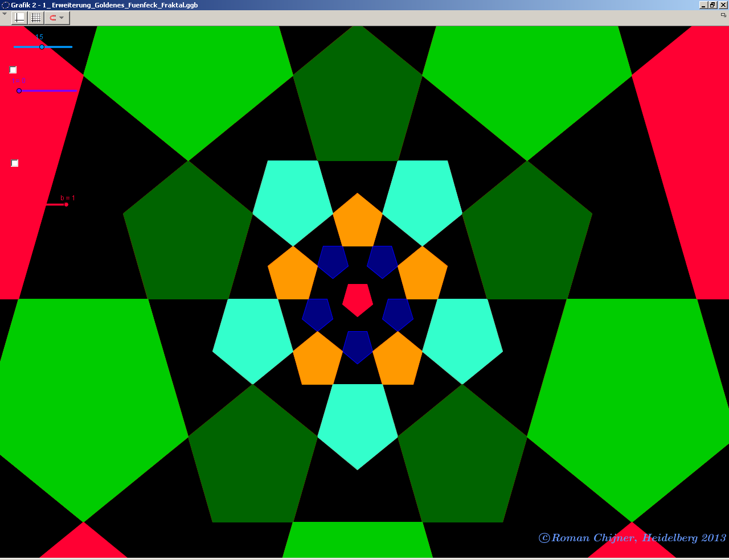
Task: Open the point capturing dropdown arrow
Action: click(x=62, y=18)
